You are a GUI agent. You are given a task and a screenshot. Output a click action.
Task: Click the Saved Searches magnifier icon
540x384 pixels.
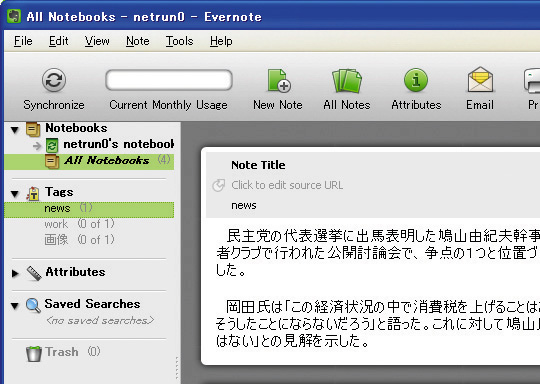pos(33,305)
